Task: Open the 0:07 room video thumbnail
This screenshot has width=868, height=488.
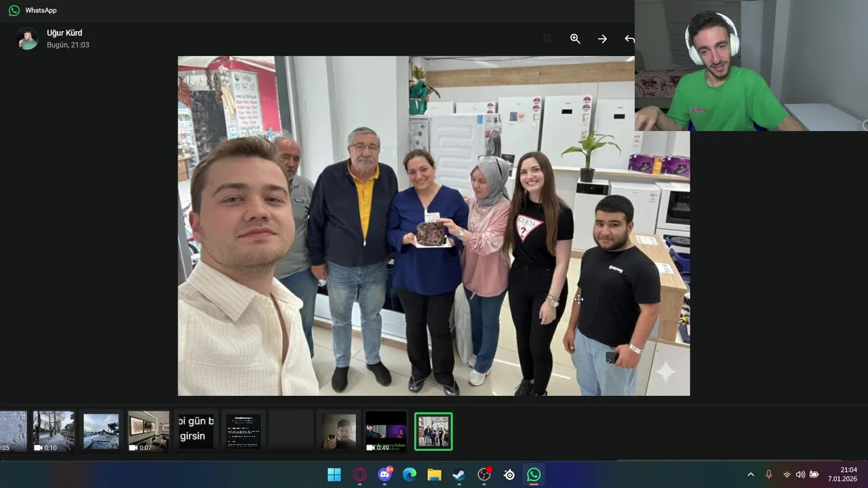Action: click(149, 431)
